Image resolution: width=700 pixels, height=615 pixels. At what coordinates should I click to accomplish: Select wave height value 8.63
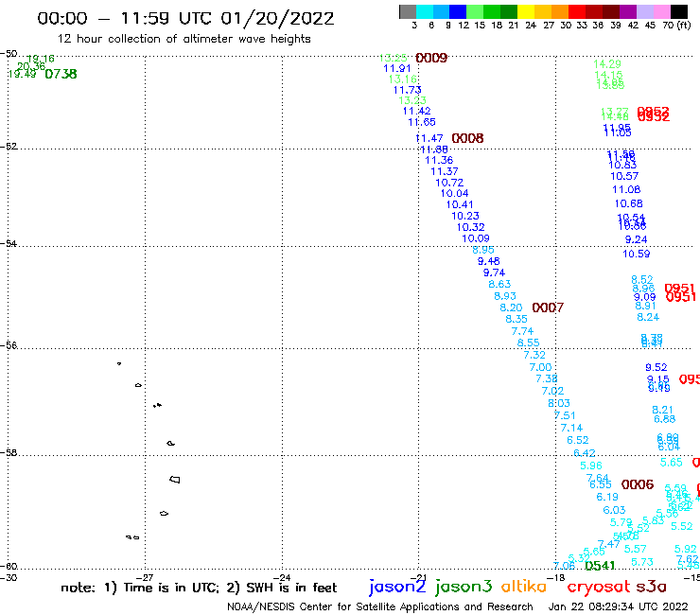(499, 284)
